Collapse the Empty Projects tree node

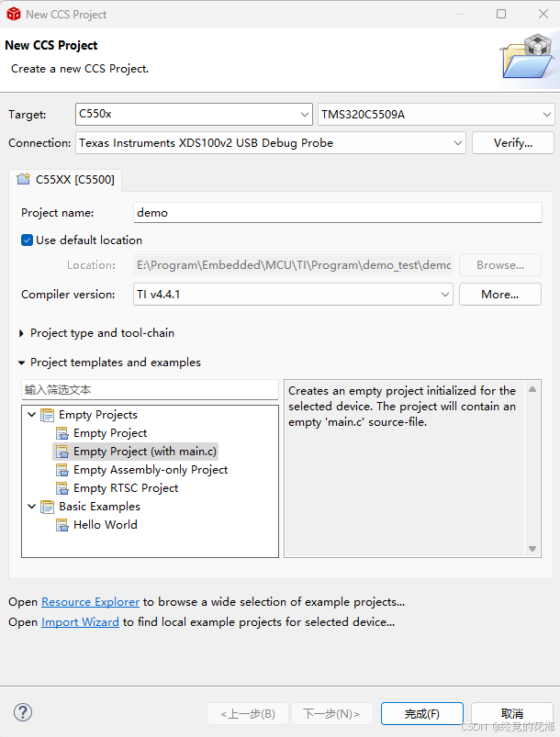point(31,415)
